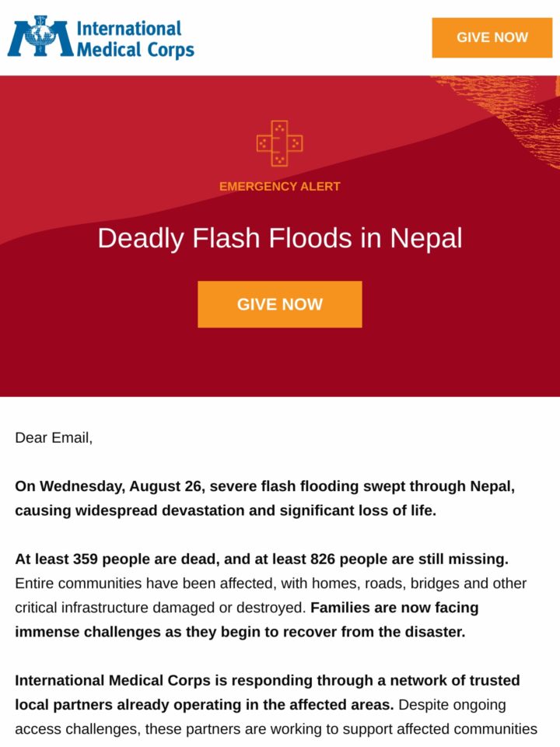Image resolution: width=560 pixels, height=747 pixels.
Task: Click the 'Dear Email,' greeting line
Action: [x=54, y=437]
